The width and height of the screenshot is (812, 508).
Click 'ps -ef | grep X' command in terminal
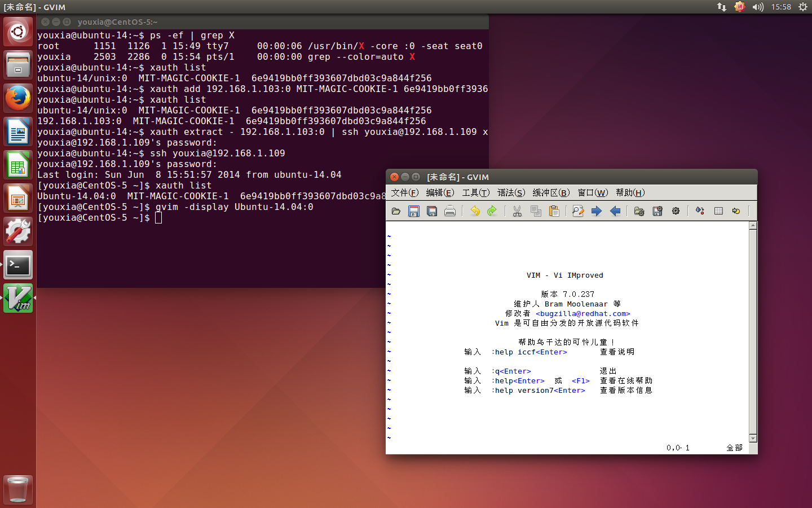pos(192,36)
